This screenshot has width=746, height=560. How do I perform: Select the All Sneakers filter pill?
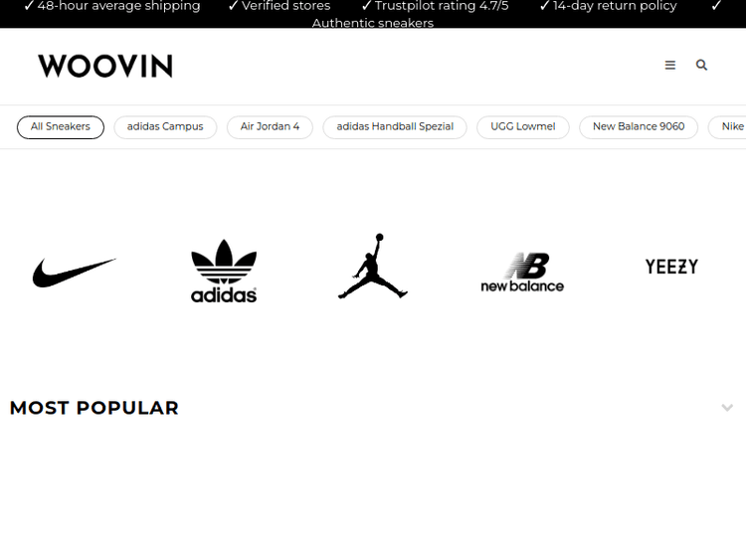61,127
